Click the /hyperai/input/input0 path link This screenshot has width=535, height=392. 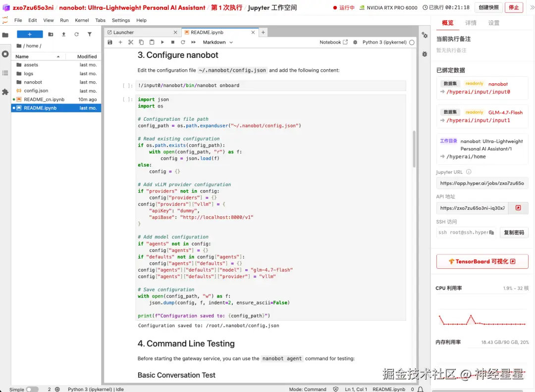(x=478, y=92)
